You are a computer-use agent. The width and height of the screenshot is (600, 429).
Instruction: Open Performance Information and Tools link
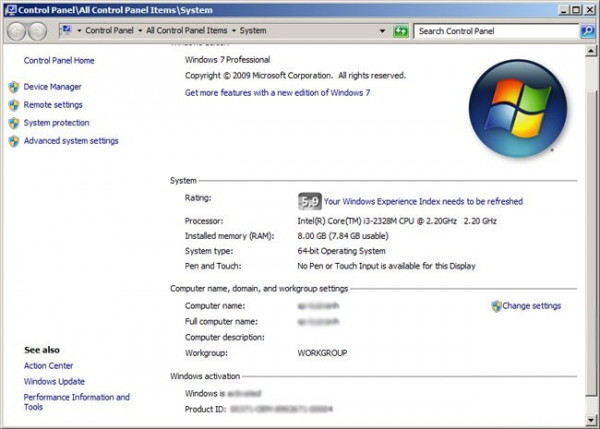tap(77, 402)
